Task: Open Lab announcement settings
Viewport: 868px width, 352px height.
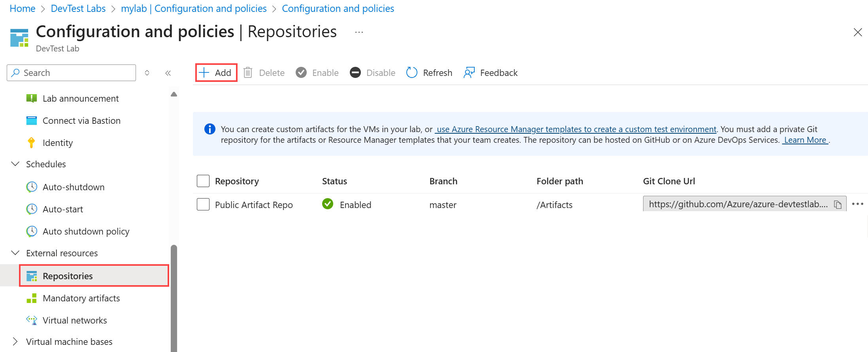Action: [x=81, y=98]
